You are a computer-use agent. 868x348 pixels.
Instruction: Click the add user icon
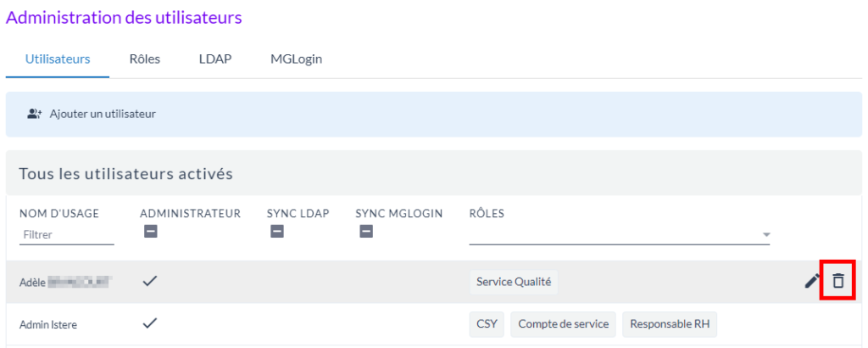coord(35,113)
